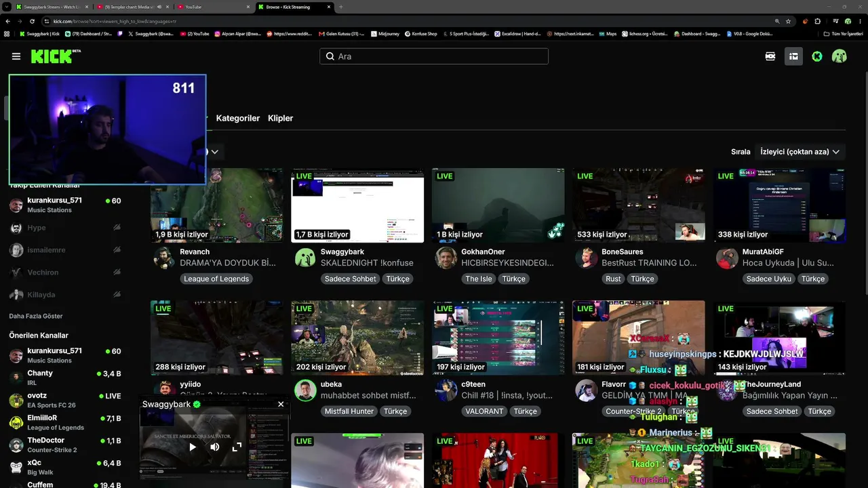Open ubeka's stream thumbnail
This screenshot has height=488, width=868.
(357, 338)
